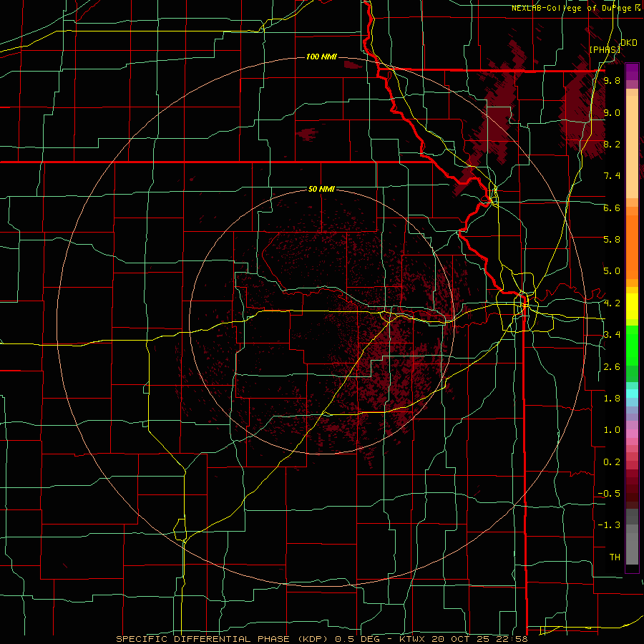Click the gray swatch at the color bar bottom
Viewport: 644px width, 644px height.
(x=632, y=550)
